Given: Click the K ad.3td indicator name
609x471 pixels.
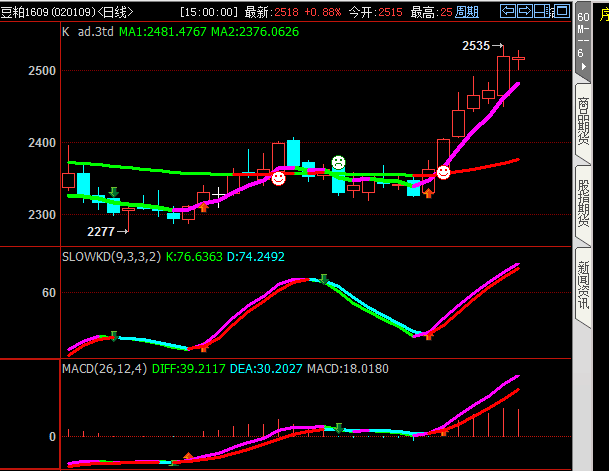Looking at the screenshot, I should point(88,31).
